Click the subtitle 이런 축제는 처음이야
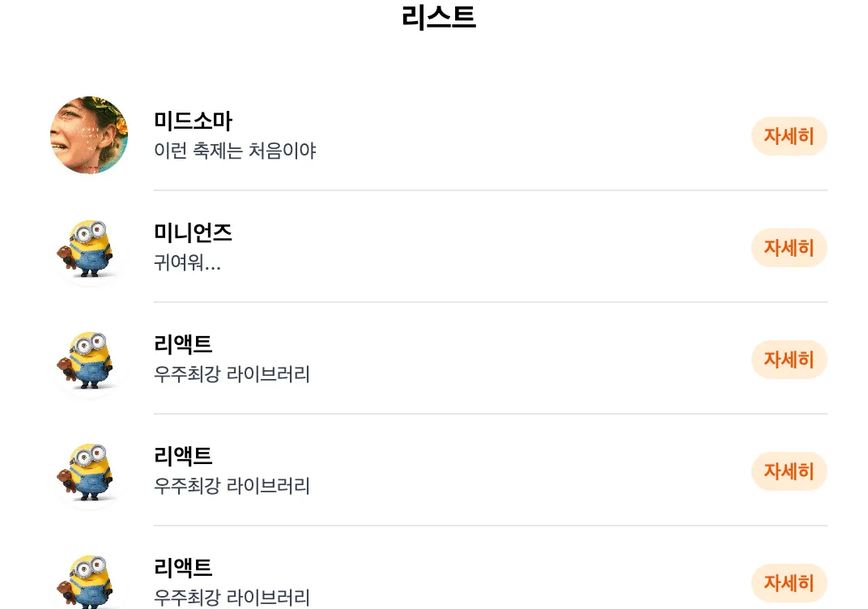This screenshot has height=609, width=868. pos(235,151)
